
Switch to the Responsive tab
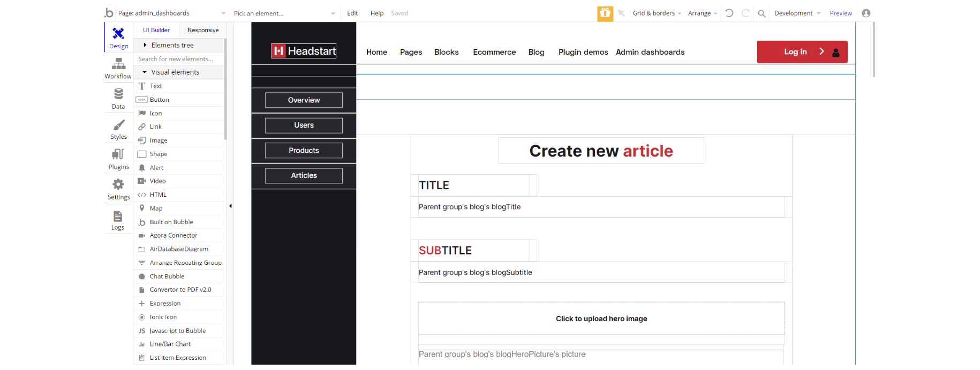click(203, 30)
